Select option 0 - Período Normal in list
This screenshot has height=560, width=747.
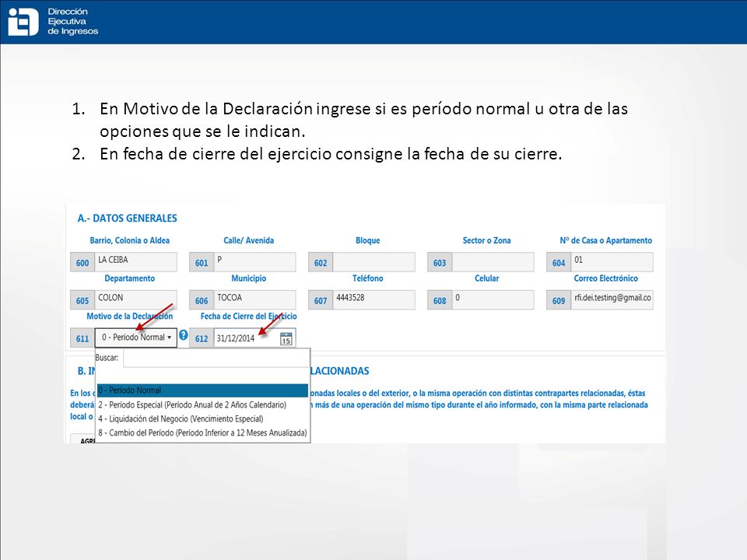coord(202,390)
